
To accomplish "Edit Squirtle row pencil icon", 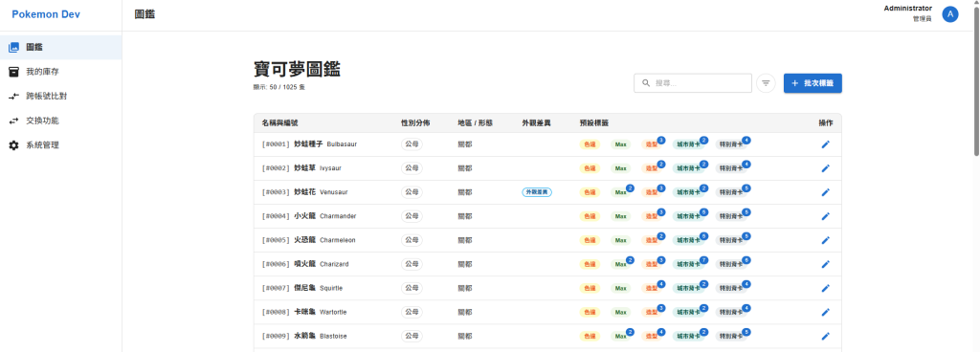I will click(x=826, y=288).
